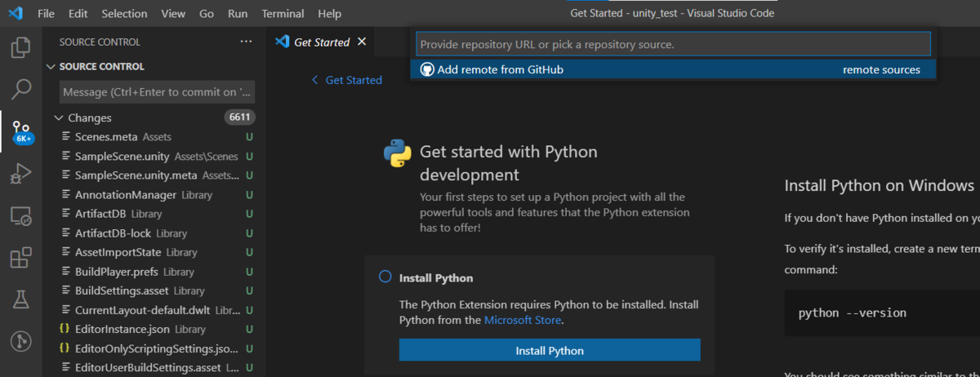Select BuildPlayer.prefs in Changes list
This screenshot has height=377, width=980.
(155, 271)
